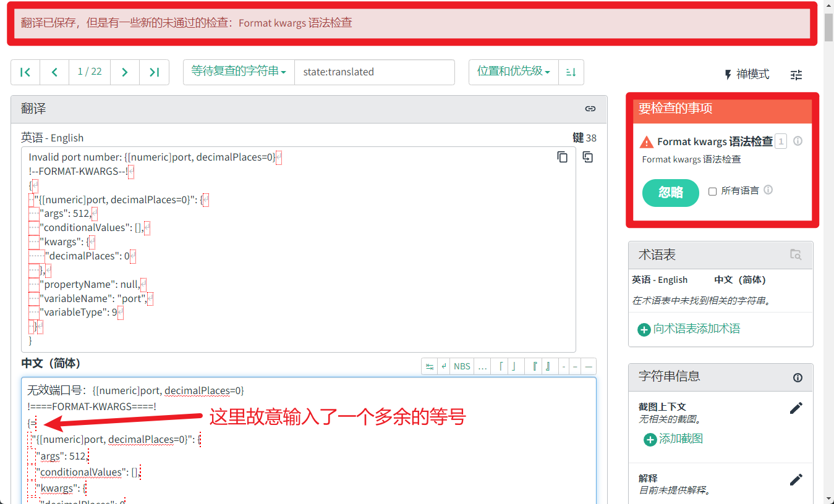The height and width of the screenshot is (504, 834).
Task: Click 向术语表添加术语 link
Action: pyautogui.click(x=690, y=329)
